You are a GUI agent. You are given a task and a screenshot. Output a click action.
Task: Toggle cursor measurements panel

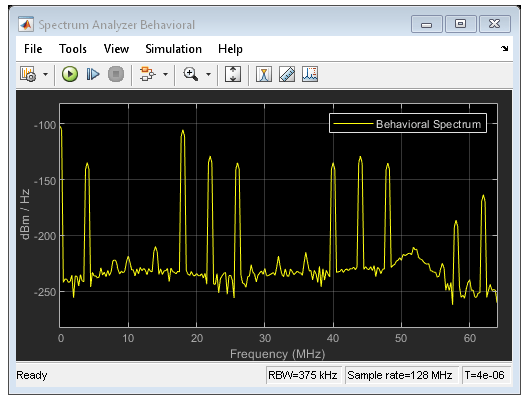tap(264, 74)
